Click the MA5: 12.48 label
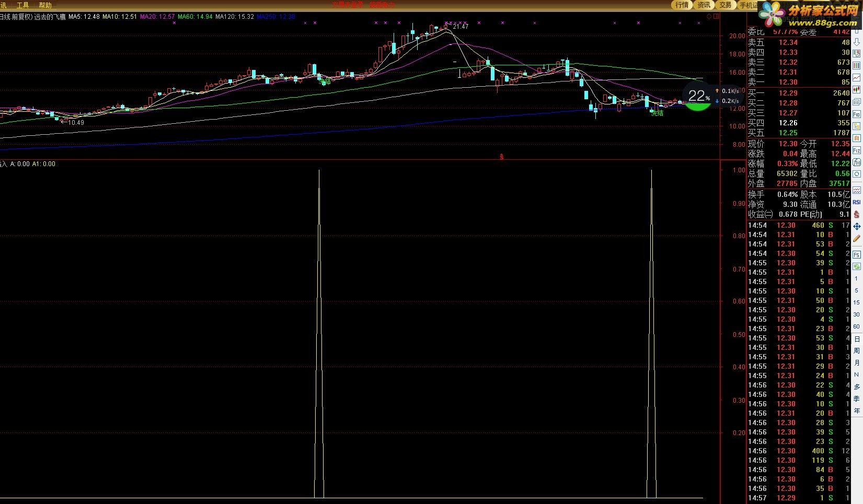 (x=84, y=17)
